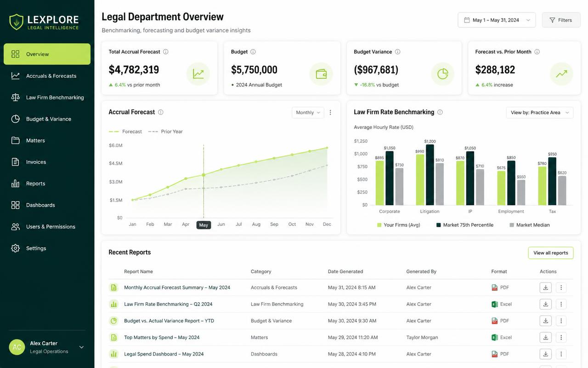Open the Overview page in sidebar

pyautogui.click(x=47, y=54)
